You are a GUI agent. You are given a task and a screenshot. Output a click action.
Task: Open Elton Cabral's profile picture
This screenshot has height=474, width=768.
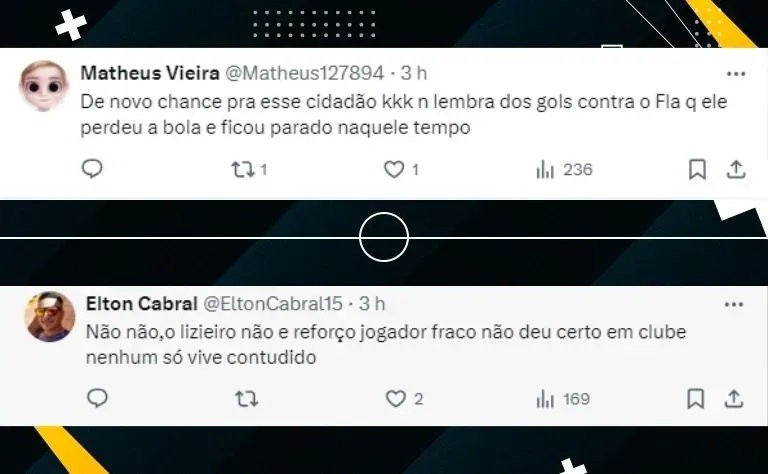tap(50, 317)
